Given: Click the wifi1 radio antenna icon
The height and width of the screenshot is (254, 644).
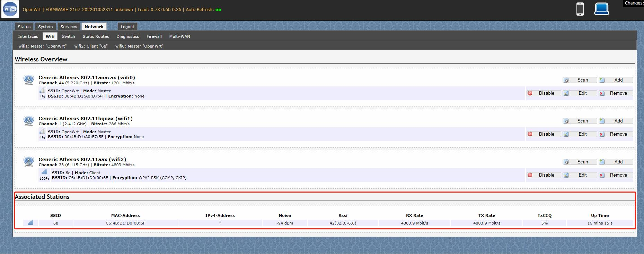Looking at the screenshot, I should pyautogui.click(x=28, y=121).
